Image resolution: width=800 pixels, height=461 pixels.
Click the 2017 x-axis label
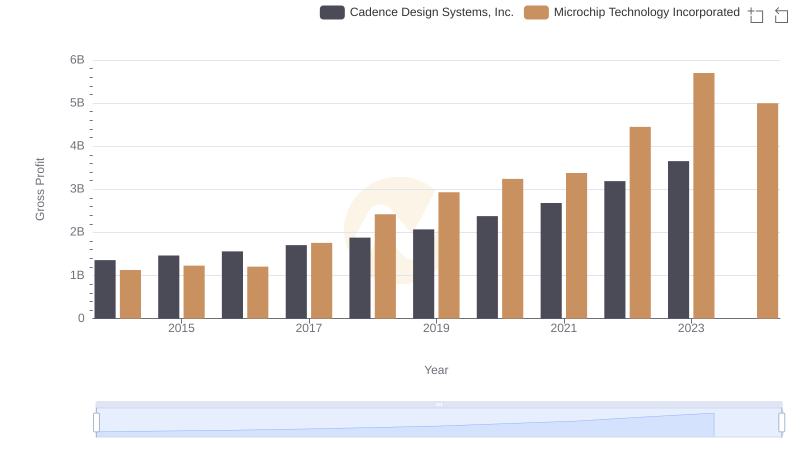[309, 328]
